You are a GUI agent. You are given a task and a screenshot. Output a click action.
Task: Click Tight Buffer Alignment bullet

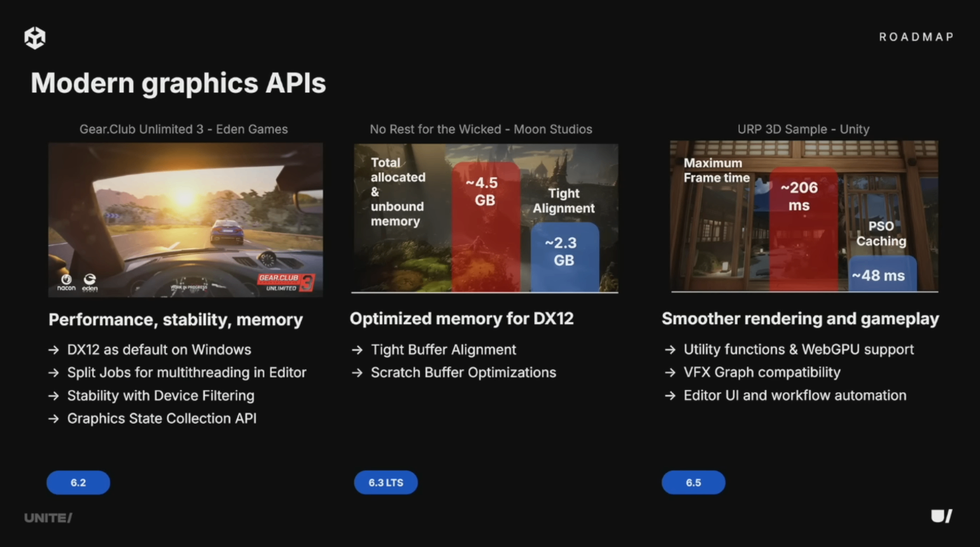pos(444,349)
